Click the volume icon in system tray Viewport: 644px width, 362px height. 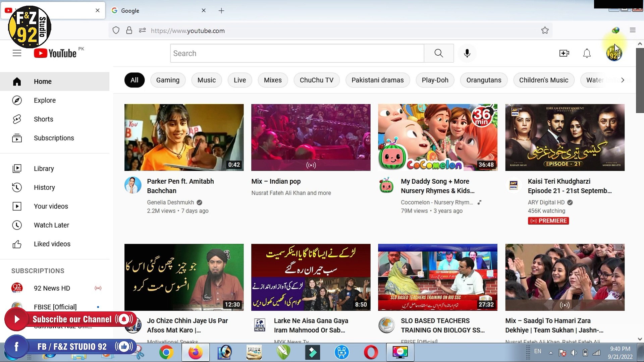[x=574, y=353]
